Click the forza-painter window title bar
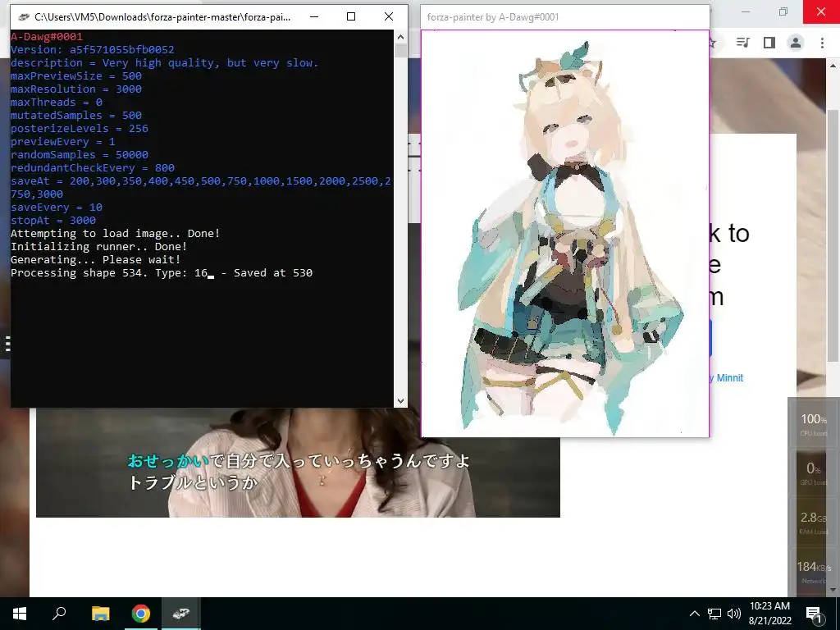 click(x=565, y=17)
